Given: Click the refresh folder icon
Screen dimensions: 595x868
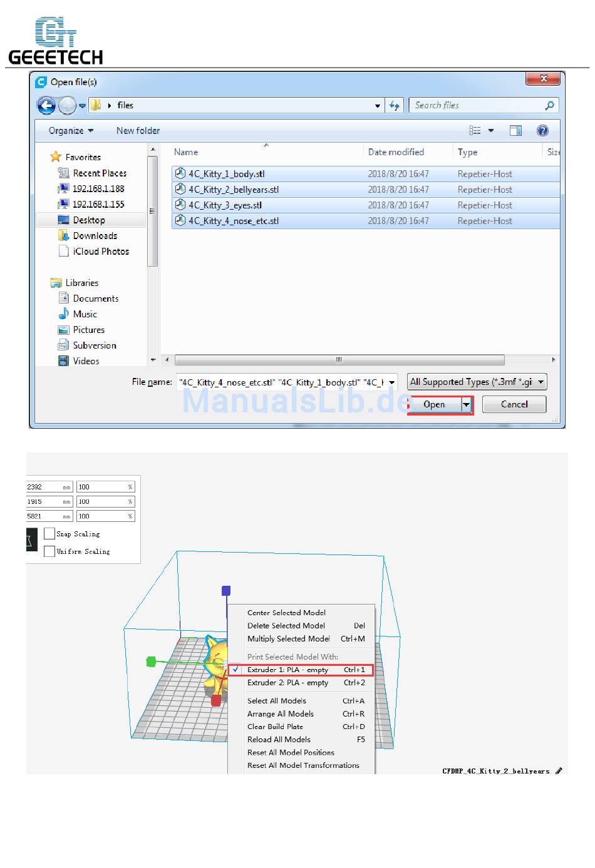Looking at the screenshot, I should (394, 106).
